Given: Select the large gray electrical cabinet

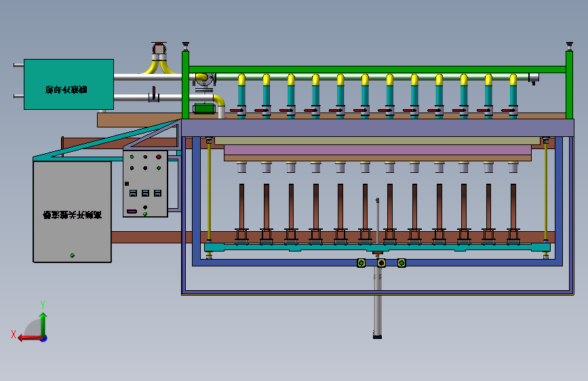Looking at the screenshot, I should tap(72, 212).
